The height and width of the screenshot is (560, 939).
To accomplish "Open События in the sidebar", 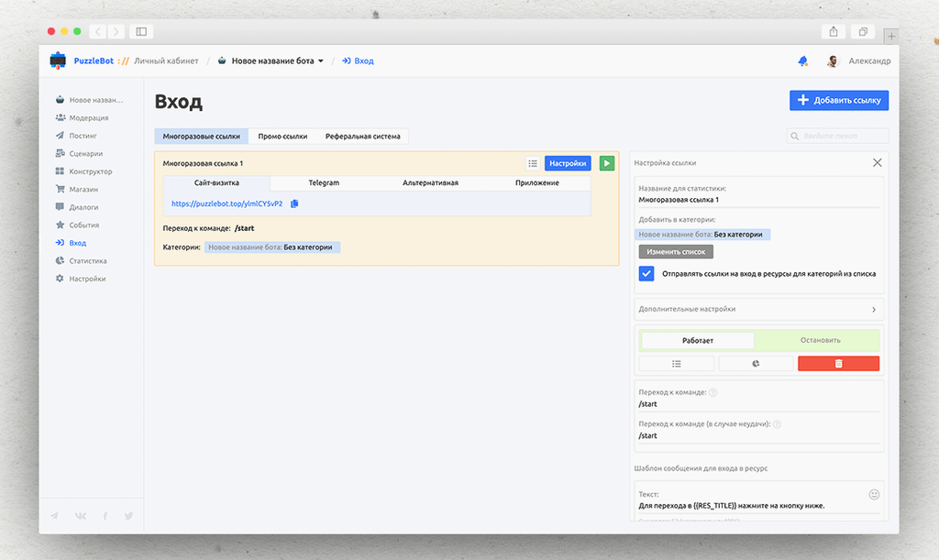I will [x=77, y=225].
